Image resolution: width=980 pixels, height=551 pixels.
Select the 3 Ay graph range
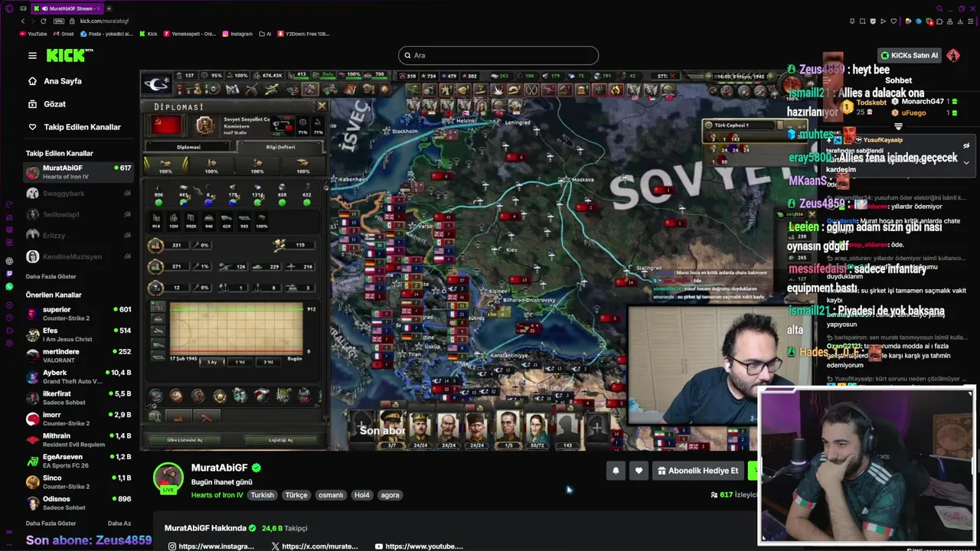coord(212,362)
